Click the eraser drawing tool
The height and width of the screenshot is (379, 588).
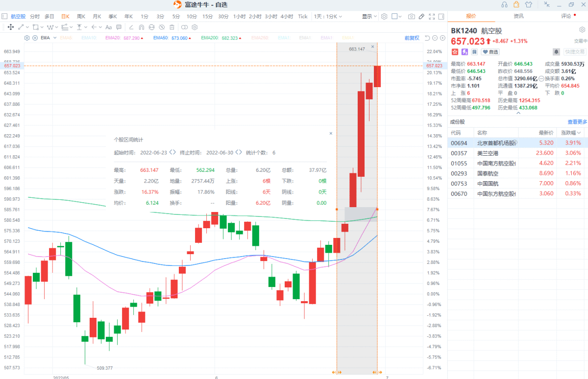[x=131, y=27]
